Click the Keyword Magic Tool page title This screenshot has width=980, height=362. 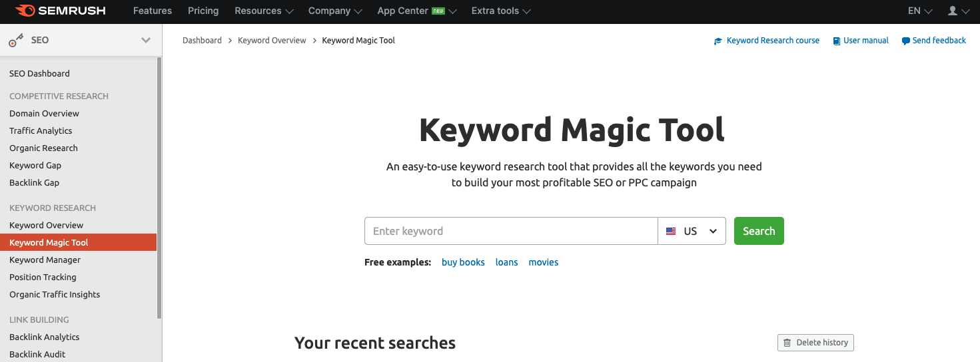[x=572, y=130]
